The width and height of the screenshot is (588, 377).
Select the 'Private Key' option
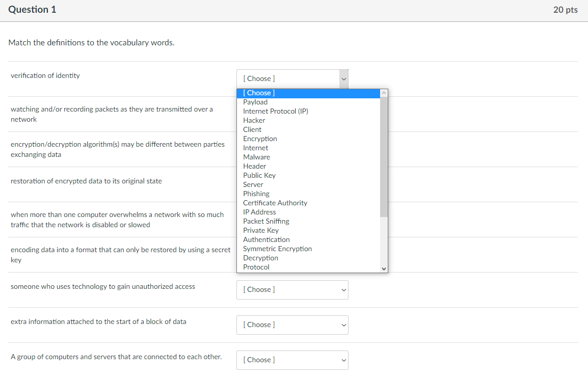click(x=308, y=231)
